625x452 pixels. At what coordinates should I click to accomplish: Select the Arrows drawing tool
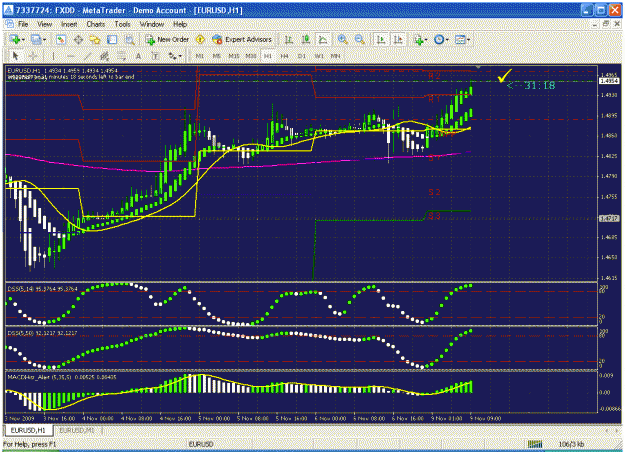point(172,56)
